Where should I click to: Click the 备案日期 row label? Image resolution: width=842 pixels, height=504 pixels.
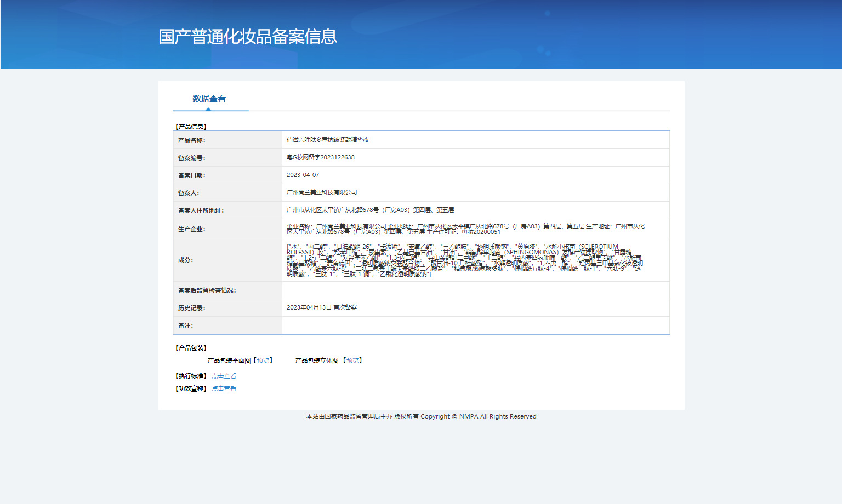[192, 175]
